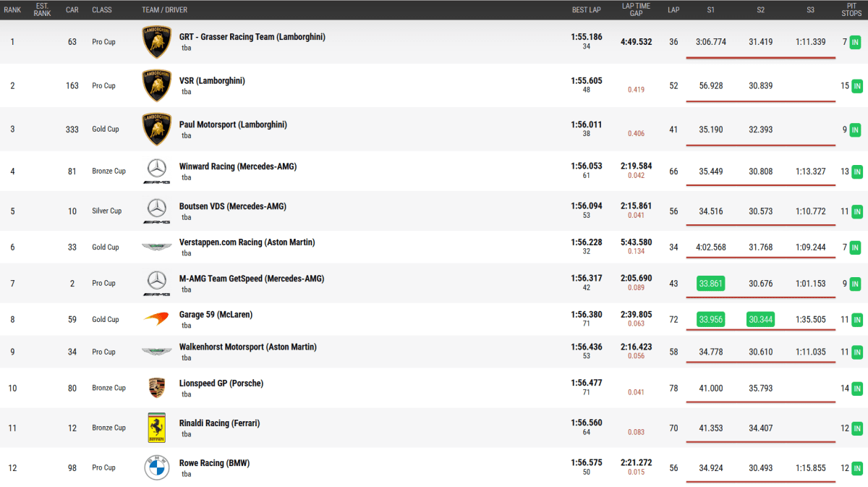Click the green IN badge for VSR
868x487 pixels.
[x=856, y=86]
